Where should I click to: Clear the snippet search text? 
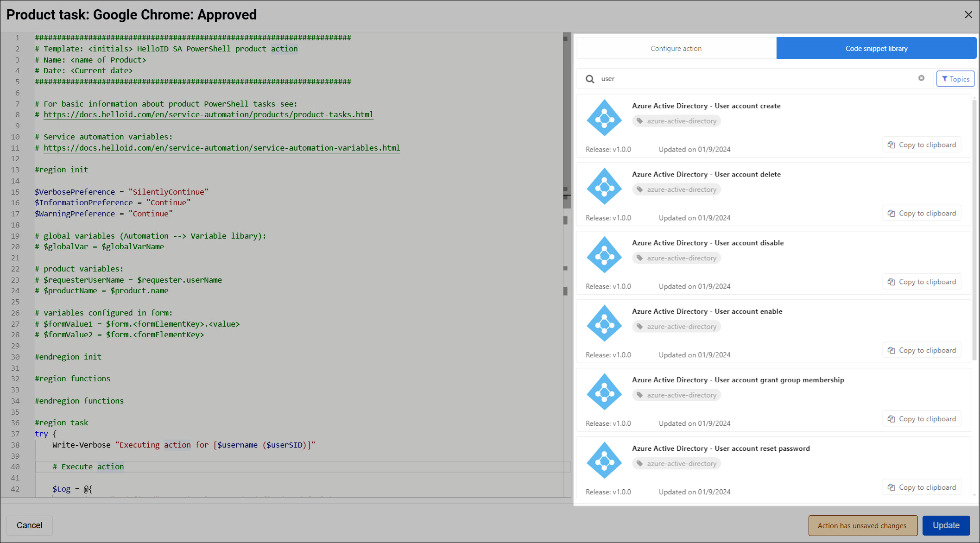coord(921,78)
